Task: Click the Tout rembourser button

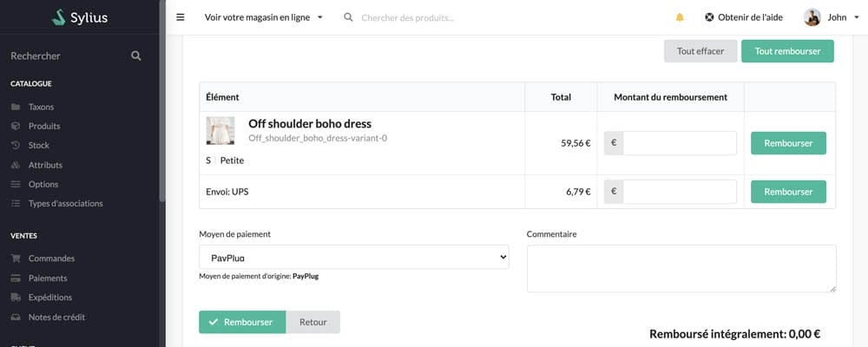Action: [x=787, y=51]
